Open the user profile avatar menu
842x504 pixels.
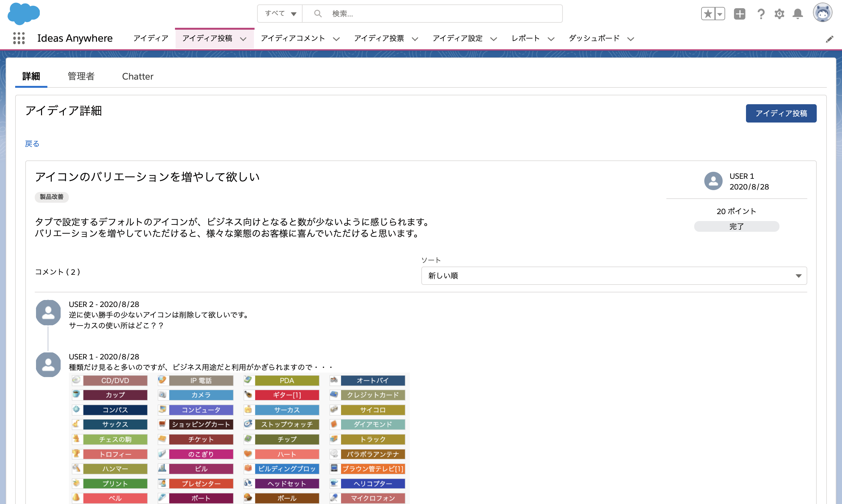tap(822, 13)
